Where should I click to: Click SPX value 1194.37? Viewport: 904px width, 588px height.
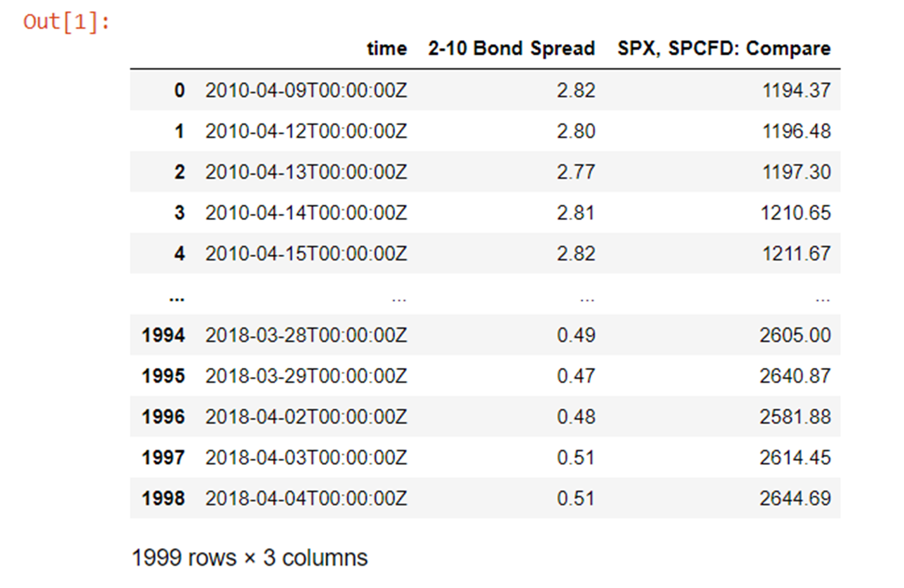pyautogui.click(x=796, y=90)
